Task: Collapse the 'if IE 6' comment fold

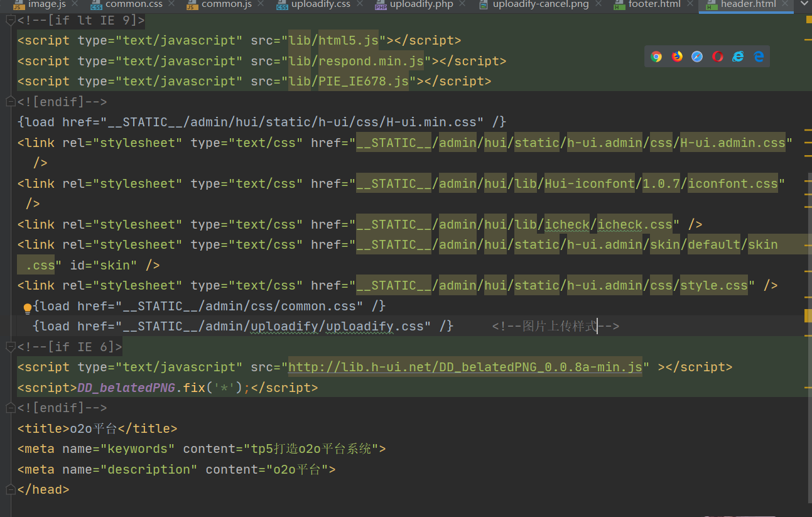Action: (10, 347)
